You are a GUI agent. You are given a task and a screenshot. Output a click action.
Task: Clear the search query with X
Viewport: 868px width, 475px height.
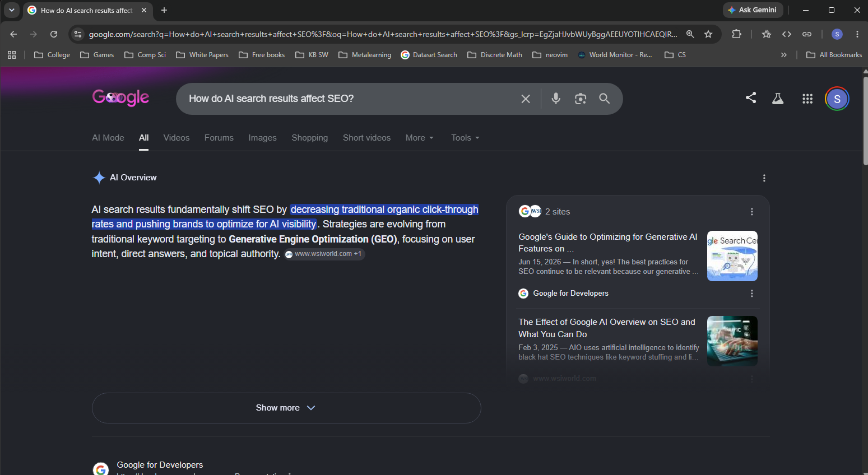coord(526,99)
